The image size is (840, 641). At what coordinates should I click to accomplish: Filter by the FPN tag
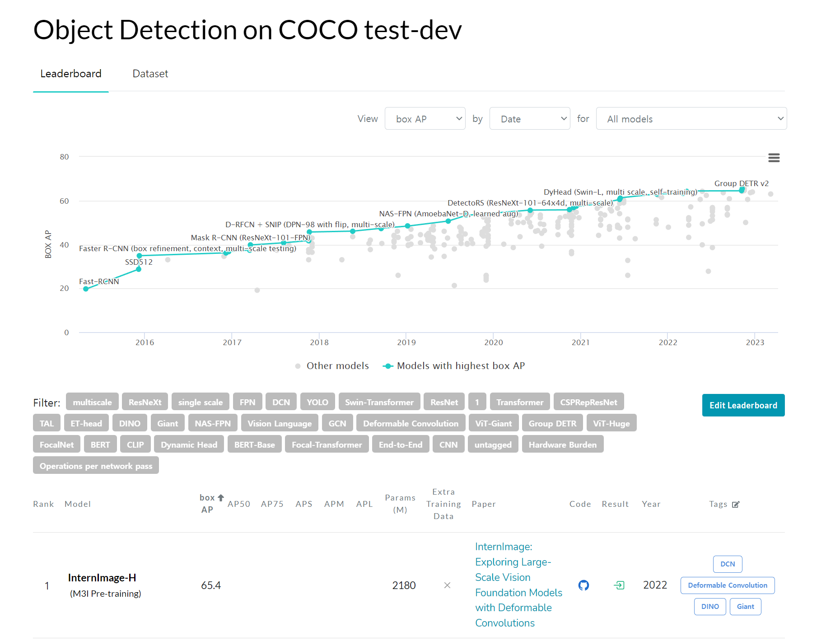247,402
